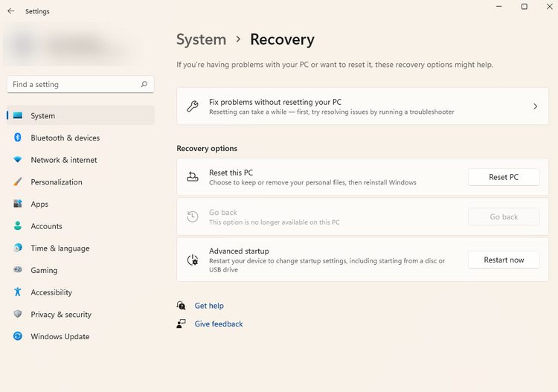Click the Time & language globe icon
558x392 pixels.
17,248
